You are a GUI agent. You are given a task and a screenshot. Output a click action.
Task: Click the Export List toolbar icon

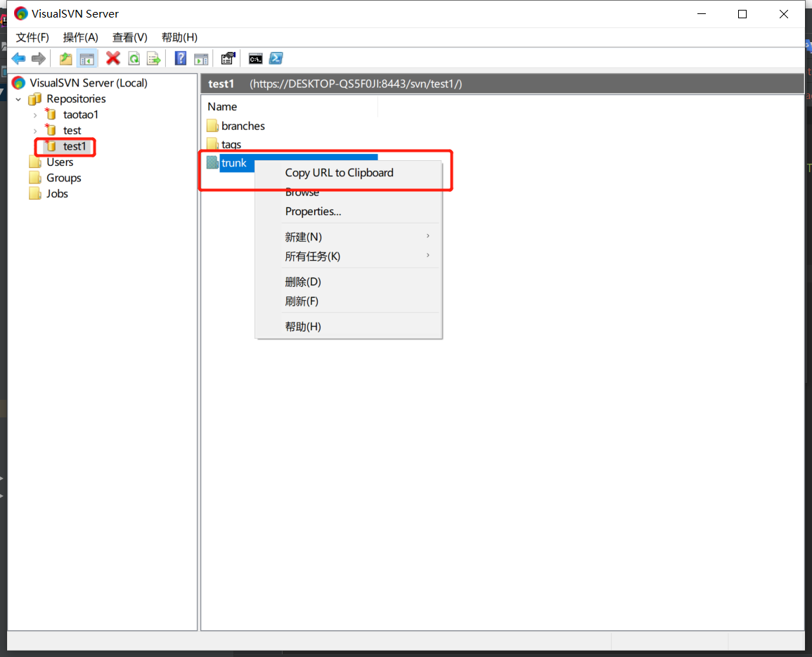point(154,58)
